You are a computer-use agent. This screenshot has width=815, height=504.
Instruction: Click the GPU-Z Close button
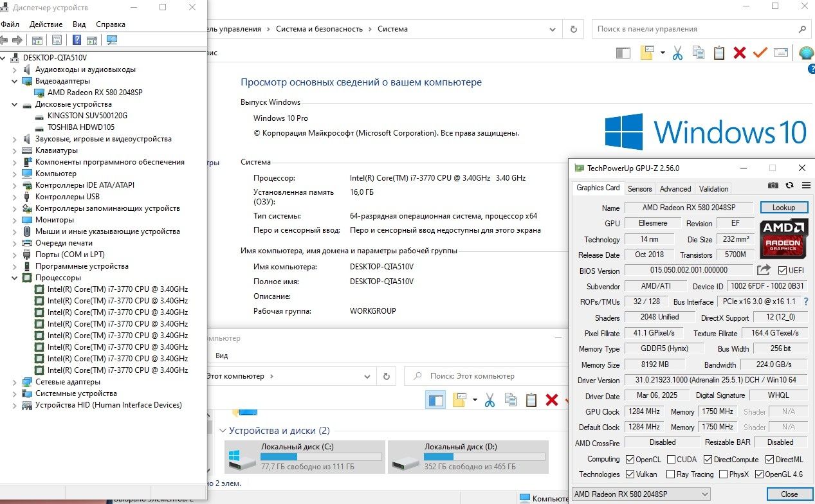point(789,494)
